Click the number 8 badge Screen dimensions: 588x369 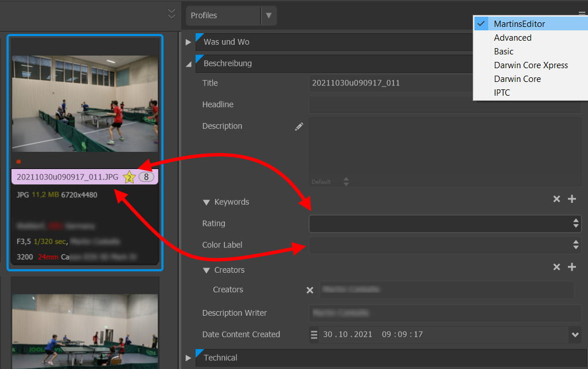point(146,177)
